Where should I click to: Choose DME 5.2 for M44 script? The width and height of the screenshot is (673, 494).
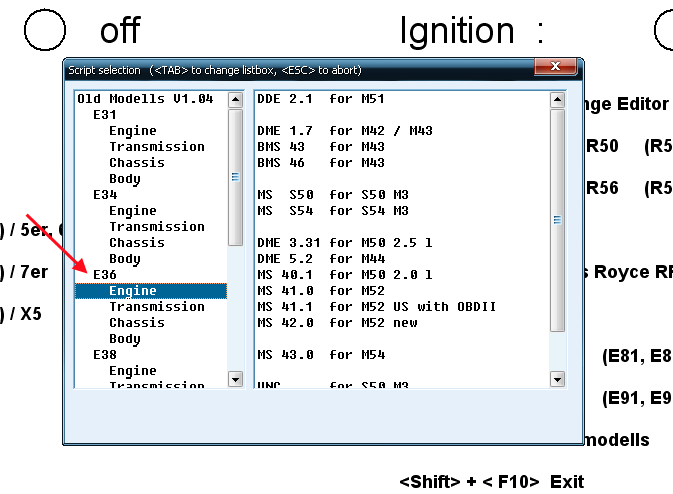tap(321, 258)
